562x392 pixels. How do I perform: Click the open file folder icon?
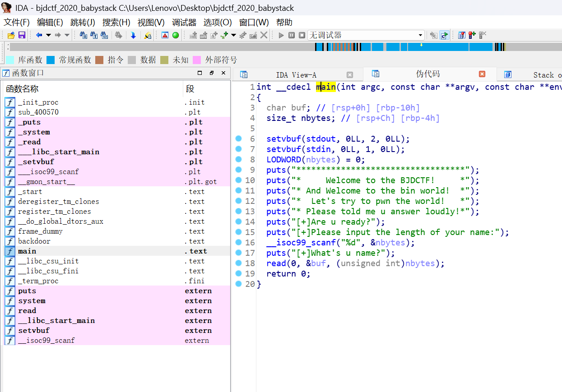click(11, 35)
